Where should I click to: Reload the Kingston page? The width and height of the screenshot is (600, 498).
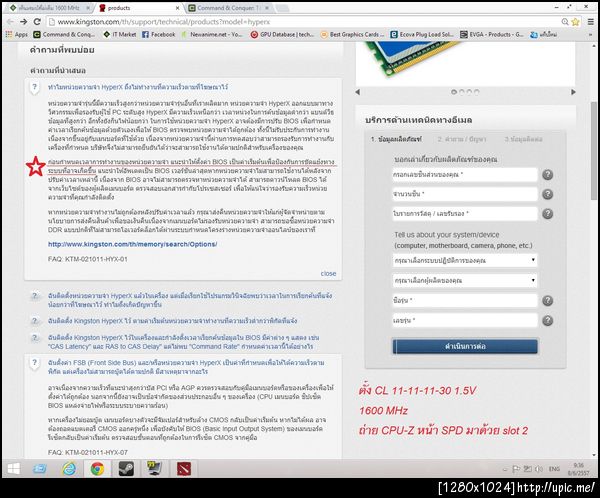pos(37,22)
